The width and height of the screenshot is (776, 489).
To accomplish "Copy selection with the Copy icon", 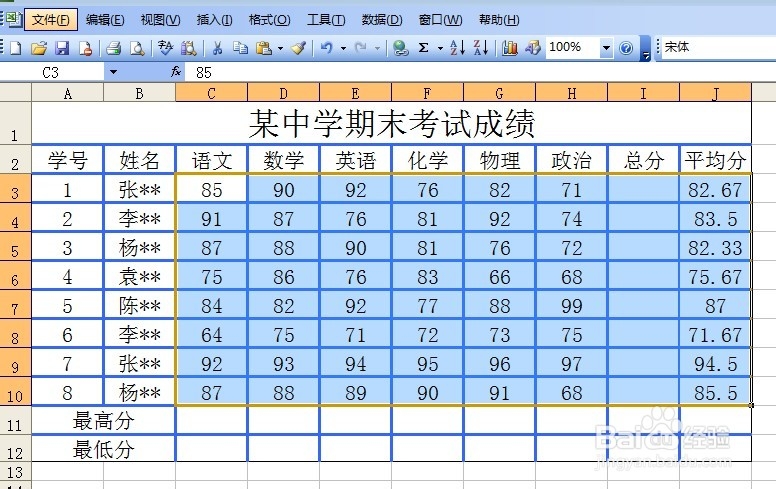I will [x=241, y=48].
